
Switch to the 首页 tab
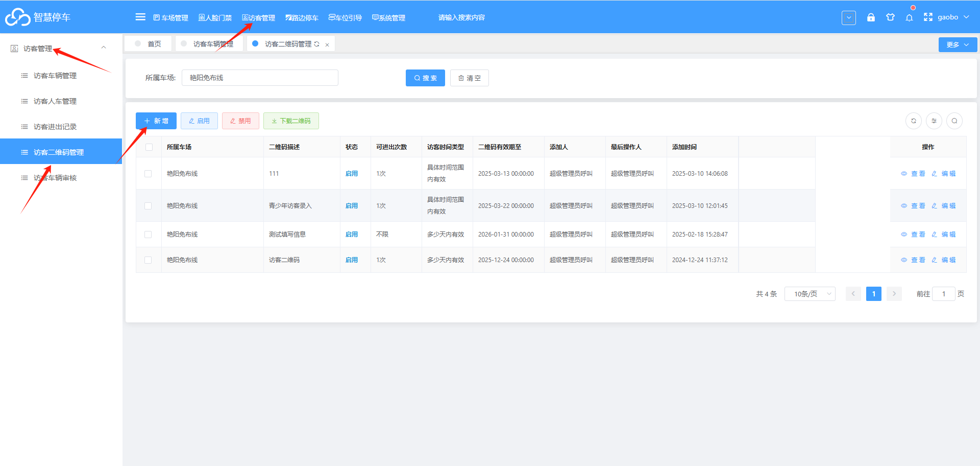pos(149,44)
